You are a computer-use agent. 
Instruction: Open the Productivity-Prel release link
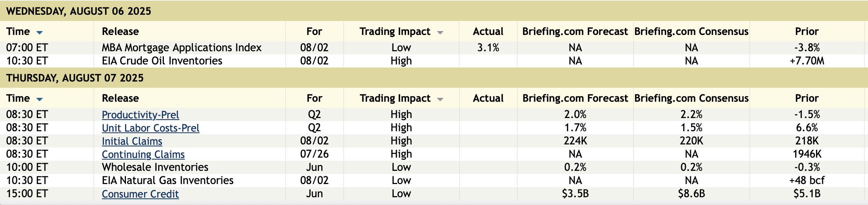point(140,115)
